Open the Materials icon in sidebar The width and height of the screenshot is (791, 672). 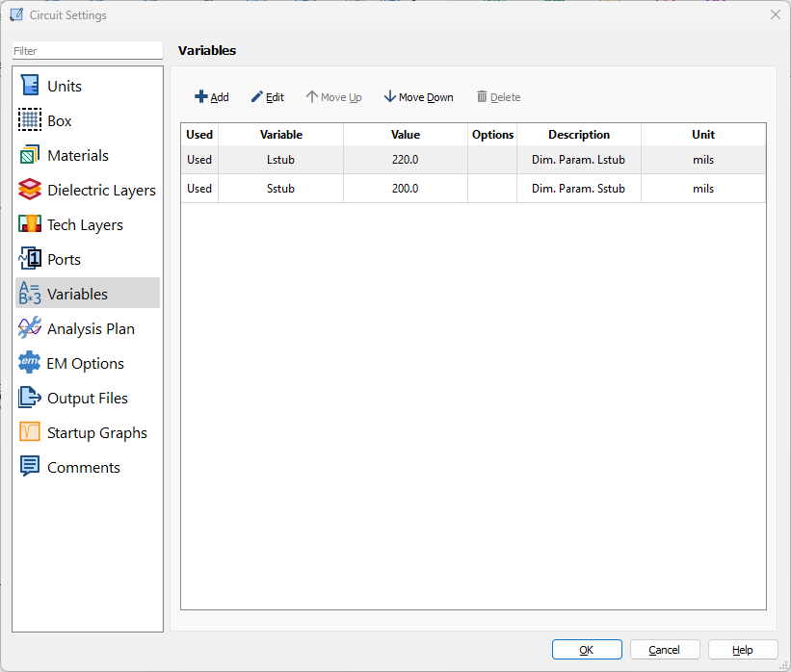(x=30, y=155)
